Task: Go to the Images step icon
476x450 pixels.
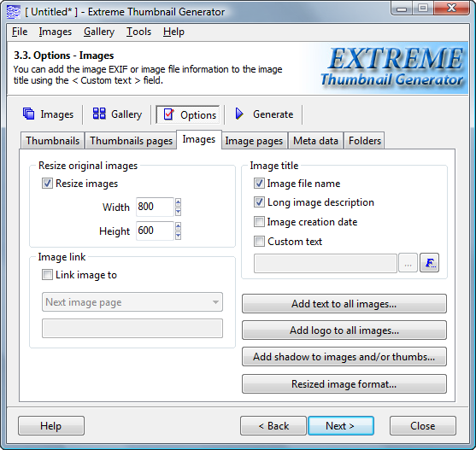Action: point(28,114)
